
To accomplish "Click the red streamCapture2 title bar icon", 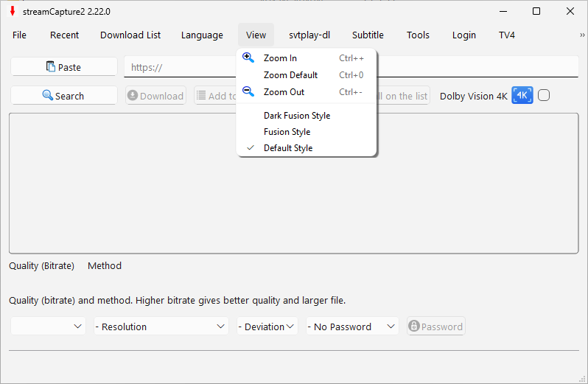I will click(13, 11).
